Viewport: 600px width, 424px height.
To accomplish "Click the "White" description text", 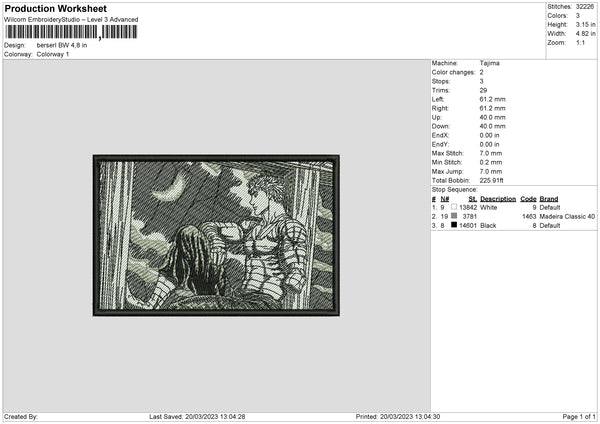I will pyautogui.click(x=489, y=207).
